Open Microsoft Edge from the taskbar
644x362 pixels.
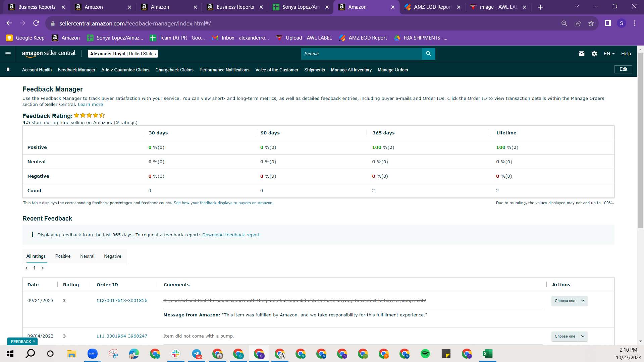[134, 354]
